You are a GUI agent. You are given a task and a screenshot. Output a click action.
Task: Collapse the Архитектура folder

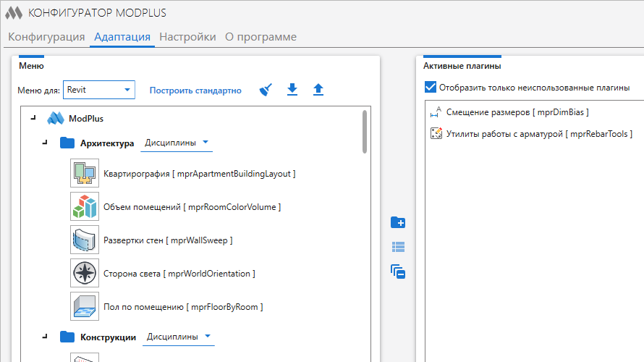(45, 143)
